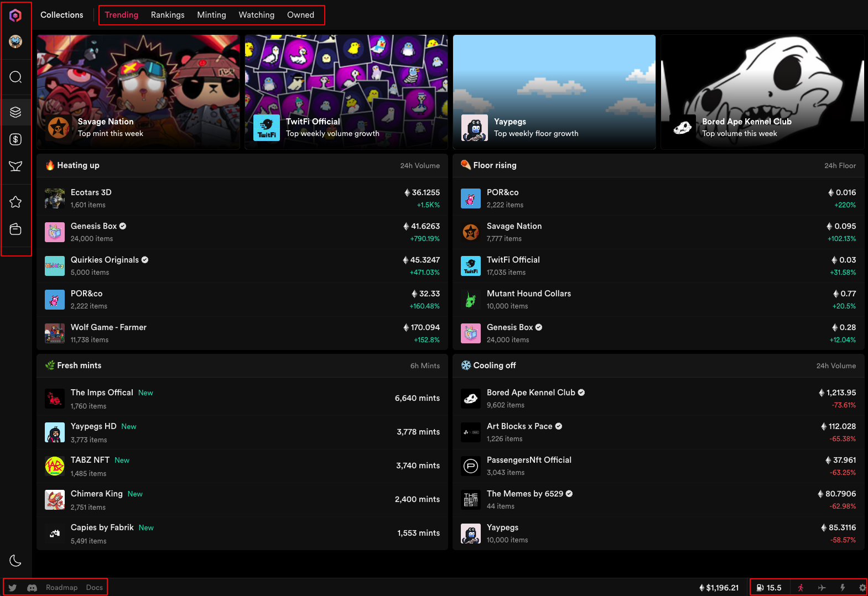
Task: Click the Fresh mints section header
Action: 242,365
